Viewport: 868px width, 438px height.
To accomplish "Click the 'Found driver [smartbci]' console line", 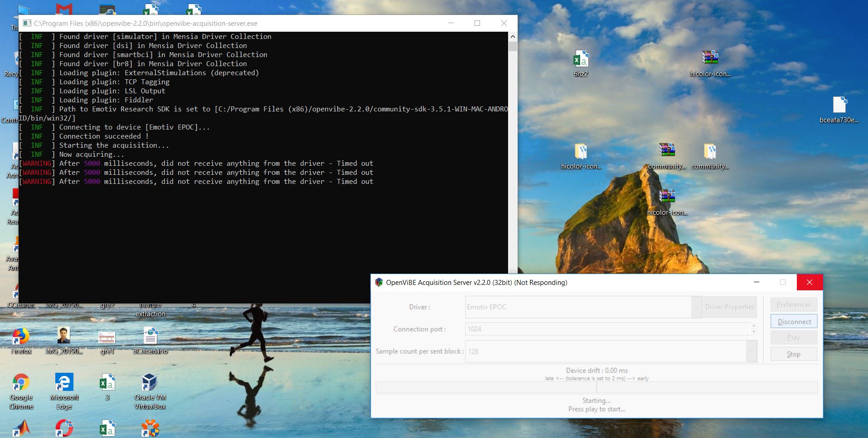I will click(163, 55).
